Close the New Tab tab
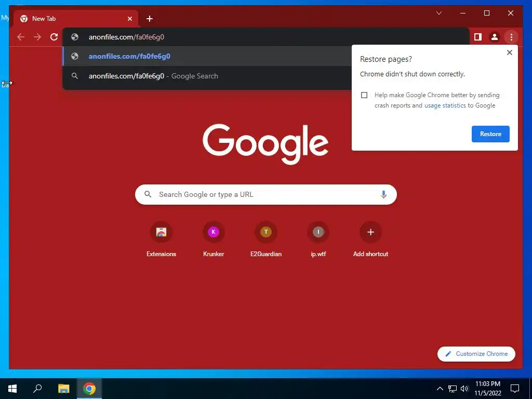The width and height of the screenshot is (532, 399). click(129, 19)
